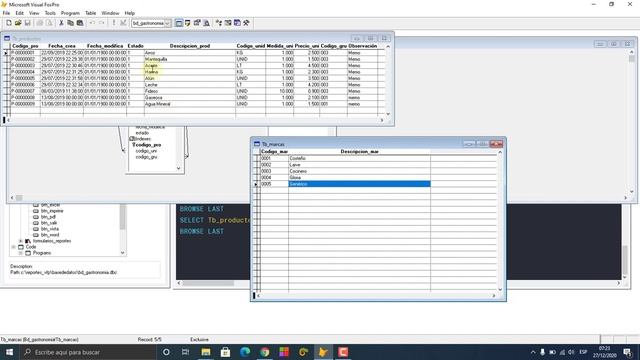Click the Run exclamation toolbar icon

click(114, 23)
